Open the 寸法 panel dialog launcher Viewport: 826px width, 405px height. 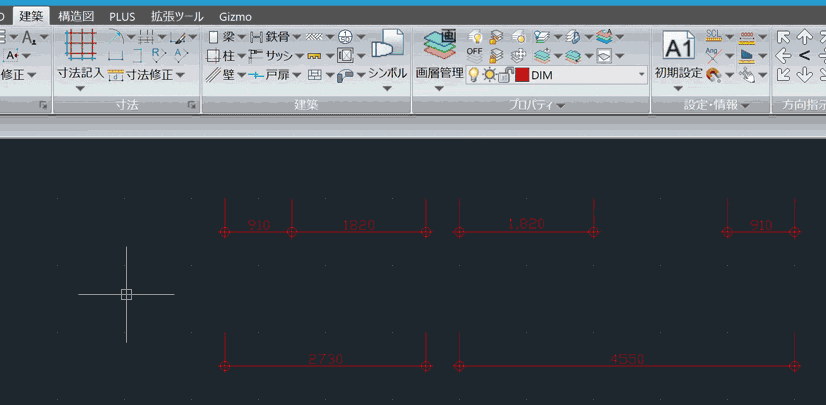coord(192,106)
